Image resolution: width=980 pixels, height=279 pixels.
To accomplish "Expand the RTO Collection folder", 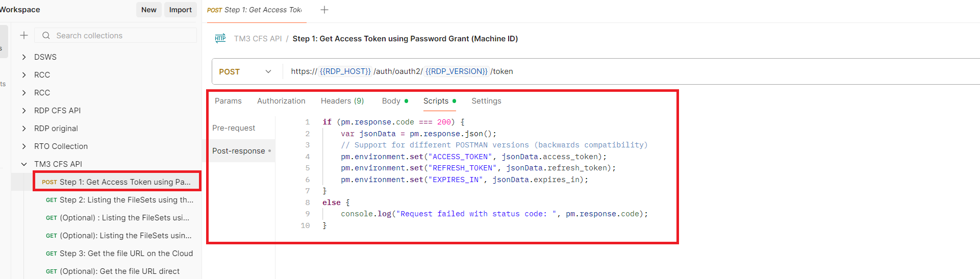I will [24, 146].
